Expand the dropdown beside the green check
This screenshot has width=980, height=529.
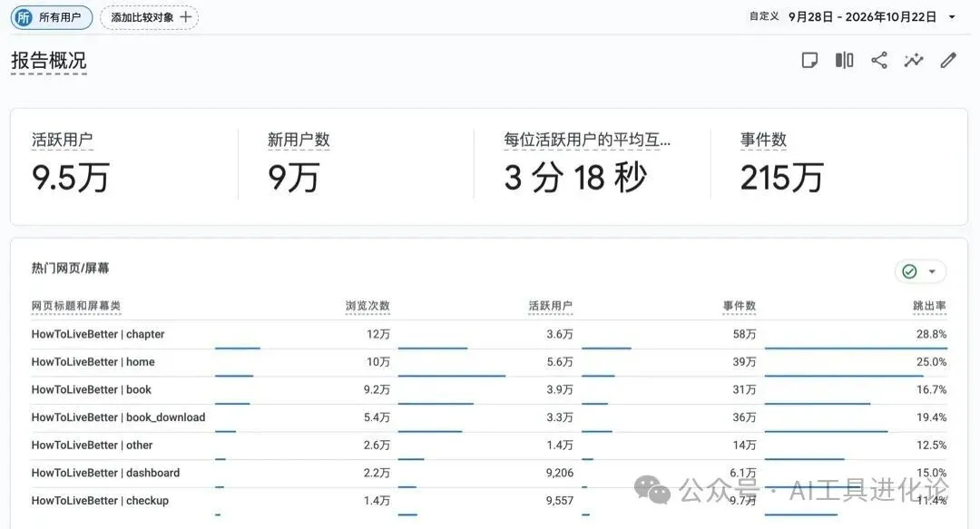[932, 271]
